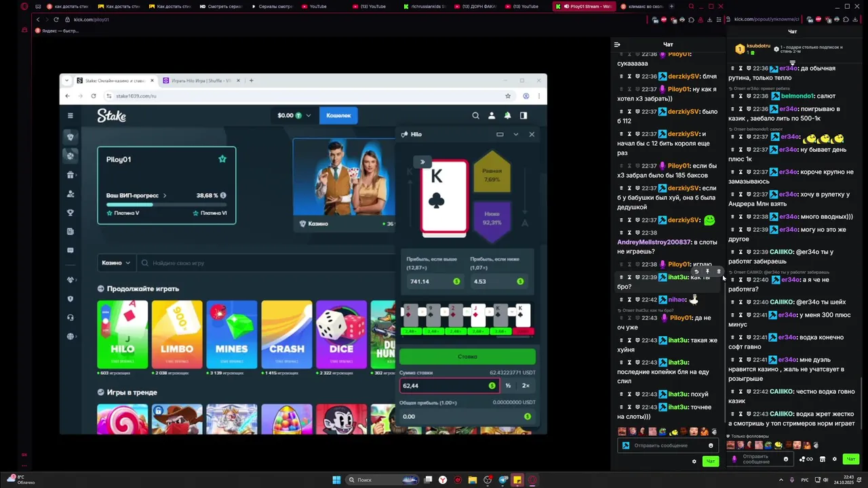Favorite Piloy01 VIP card star
The height and width of the screenshot is (488, 868).
click(x=222, y=159)
